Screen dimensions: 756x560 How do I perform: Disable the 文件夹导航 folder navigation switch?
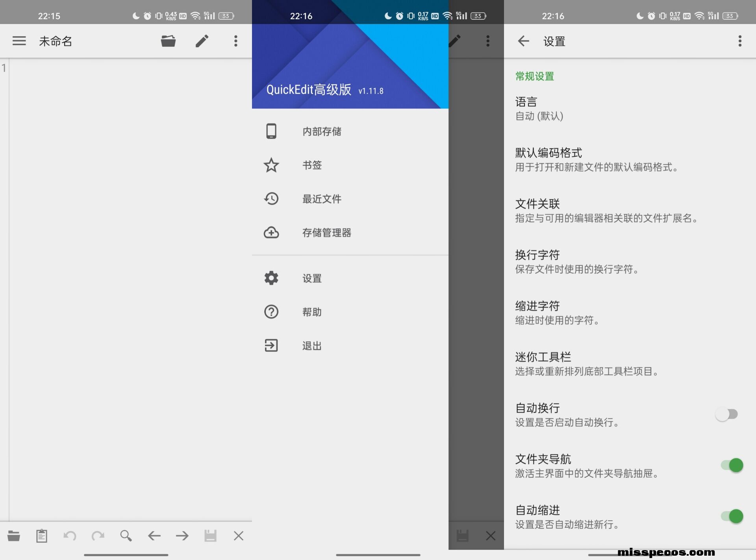coord(732,465)
